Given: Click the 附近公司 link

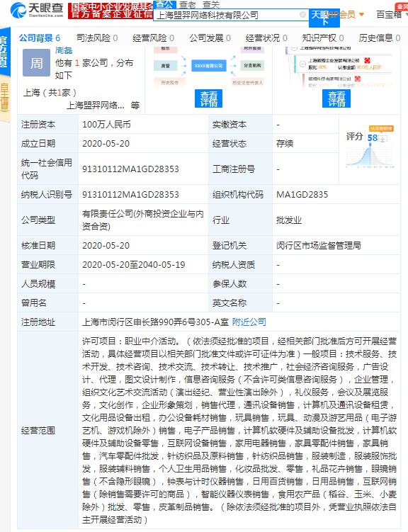Looking at the screenshot, I should coord(249,322).
